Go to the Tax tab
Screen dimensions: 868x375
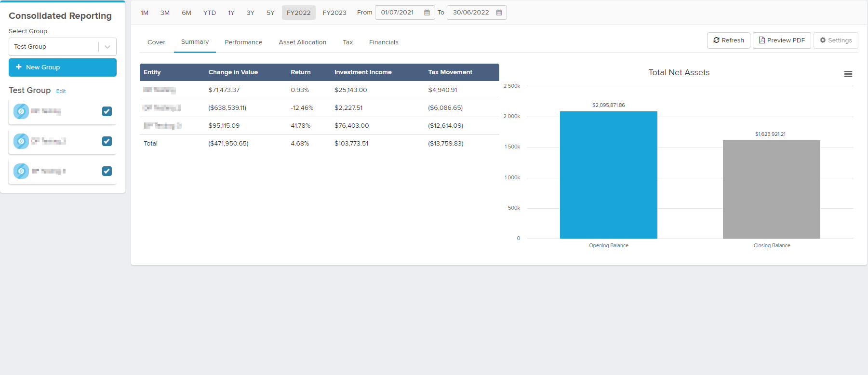pos(347,42)
